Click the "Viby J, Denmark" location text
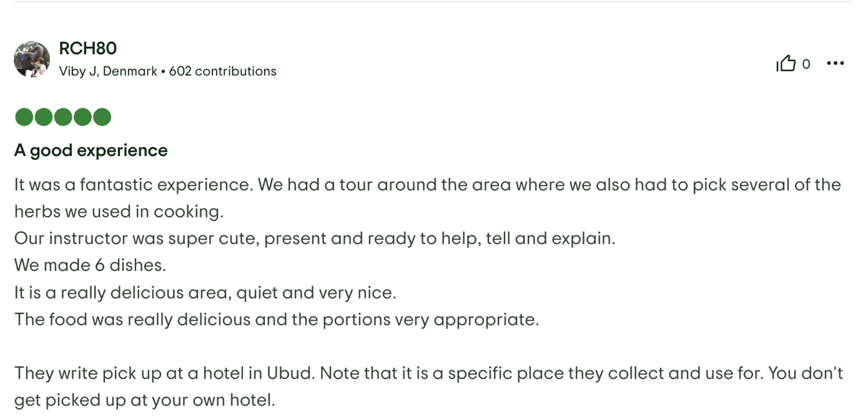 click(x=108, y=71)
